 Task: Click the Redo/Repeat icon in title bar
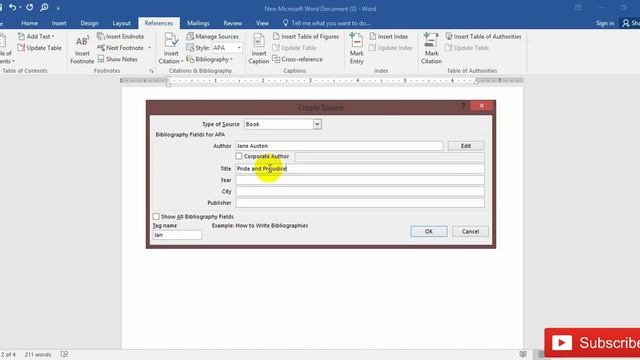coord(29,7)
